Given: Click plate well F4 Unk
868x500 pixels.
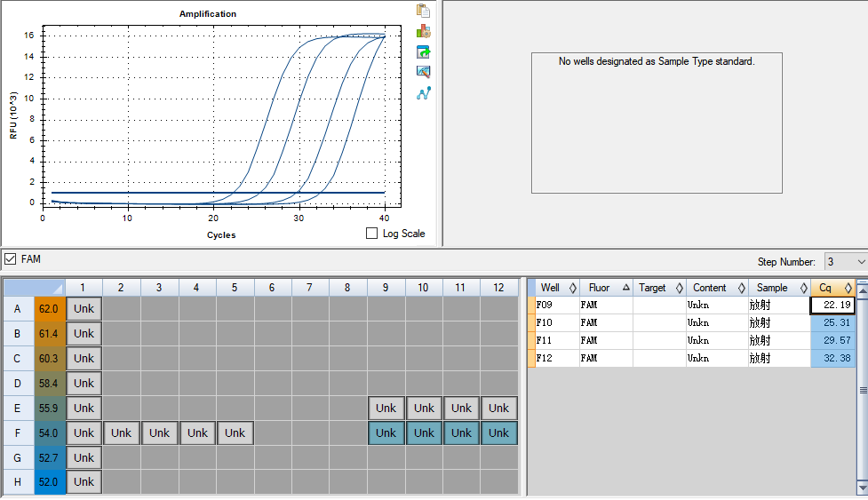Looking at the screenshot, I should point(197,433).
